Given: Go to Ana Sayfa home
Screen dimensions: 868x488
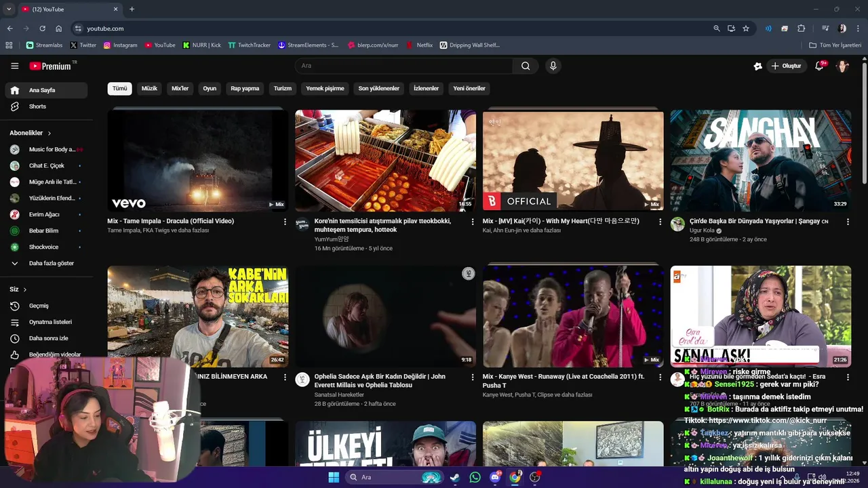Looking at the screenshot, I should [46, 90].
